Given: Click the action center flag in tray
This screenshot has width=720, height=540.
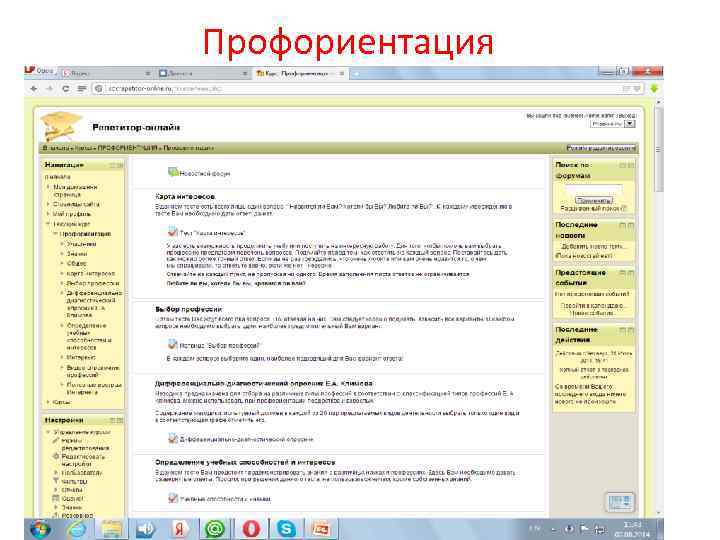Looking at the screenshot, I should click(584, 529).
